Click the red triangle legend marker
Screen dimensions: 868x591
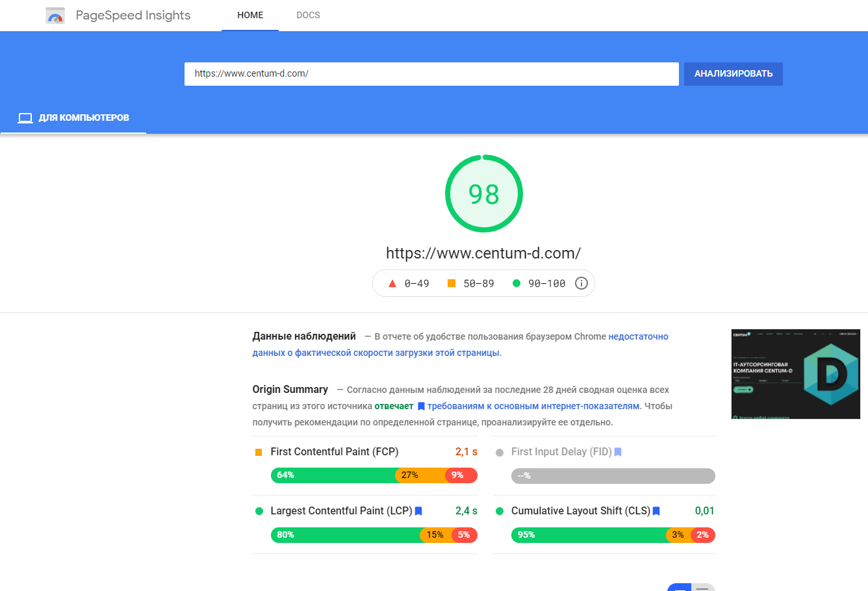392,283
